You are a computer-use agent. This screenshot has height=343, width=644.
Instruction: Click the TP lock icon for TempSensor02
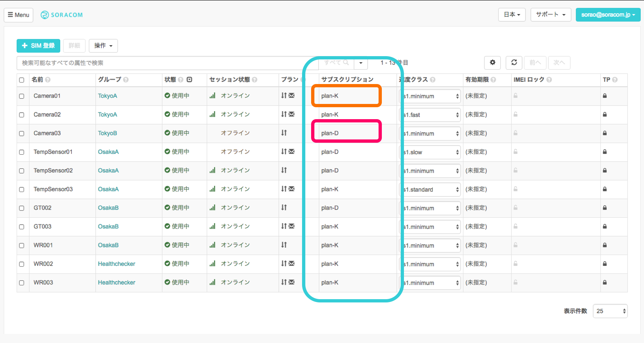[x=605, y=171]
